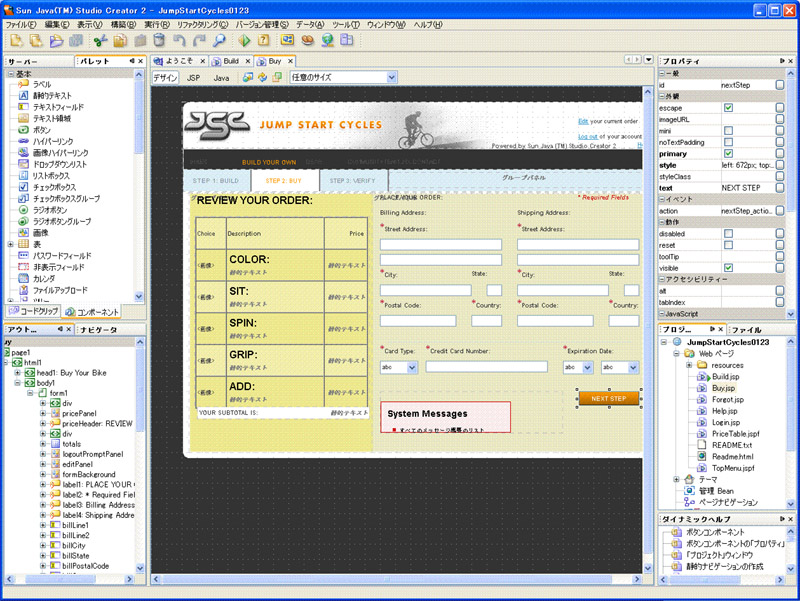Click the globe toolbar icon
The width and height of the screenshot is (800, 601).
point(327,41)
